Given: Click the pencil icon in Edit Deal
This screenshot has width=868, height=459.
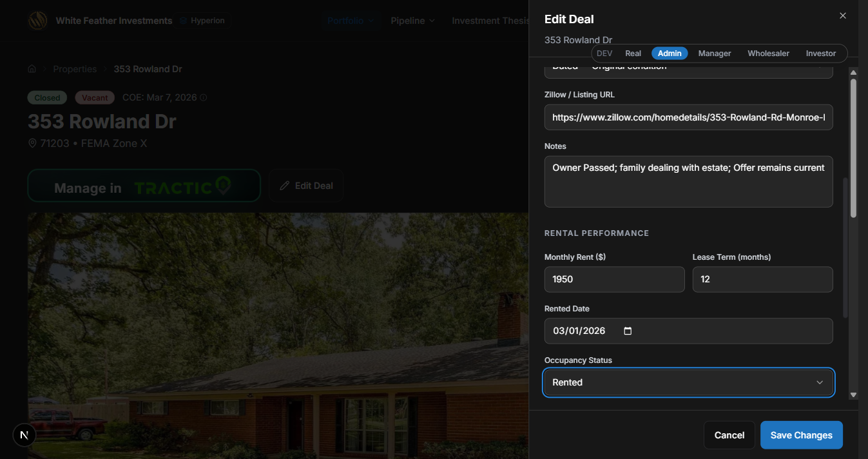Looking at the screenshot, I should click(285, 186).
